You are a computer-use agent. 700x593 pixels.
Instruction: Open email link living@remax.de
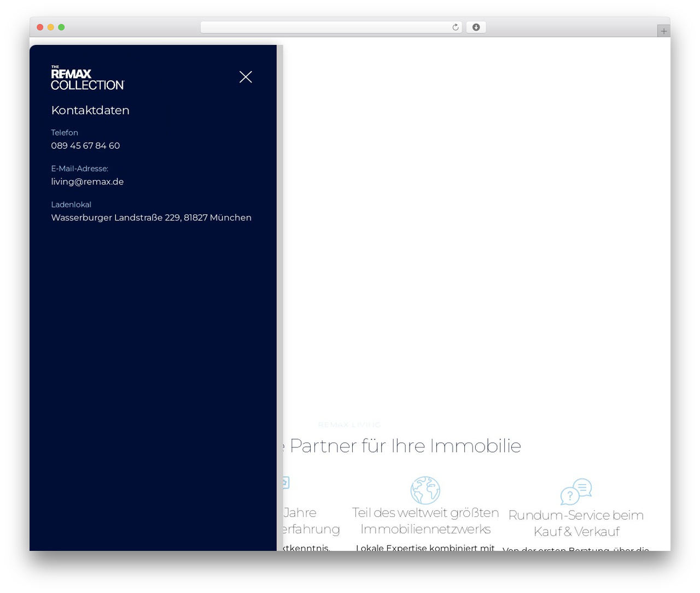87,182
